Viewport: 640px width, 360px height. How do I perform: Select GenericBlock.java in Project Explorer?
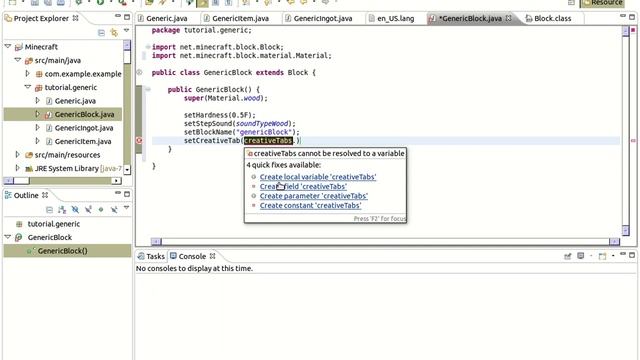point(62,114)
